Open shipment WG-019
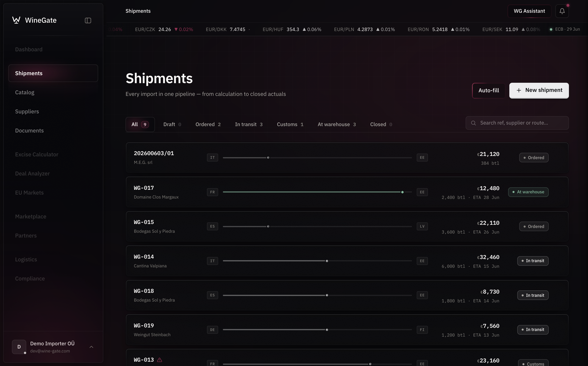588x366 pixels. click(x=347, y=330)
